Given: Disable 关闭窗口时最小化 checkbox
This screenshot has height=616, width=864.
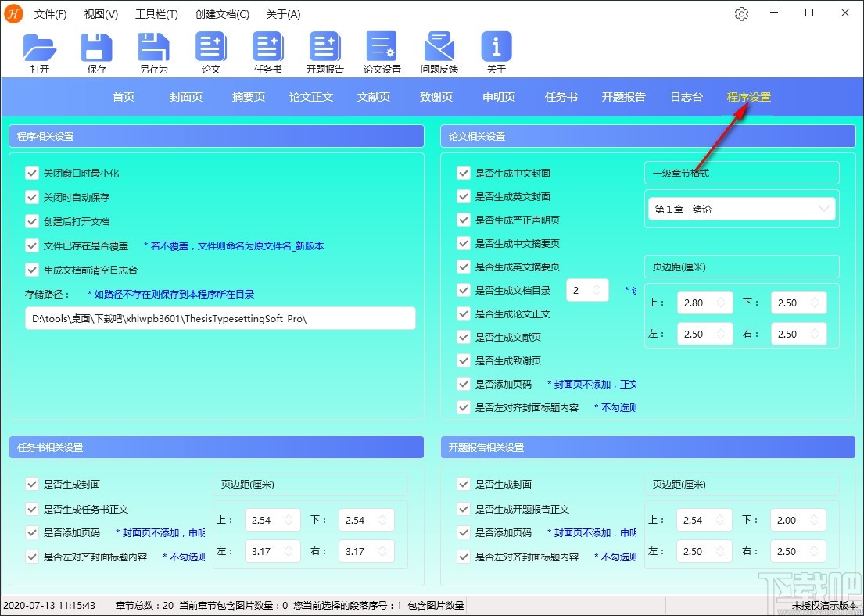Looking at the screenshot, I should coord(32,173).
